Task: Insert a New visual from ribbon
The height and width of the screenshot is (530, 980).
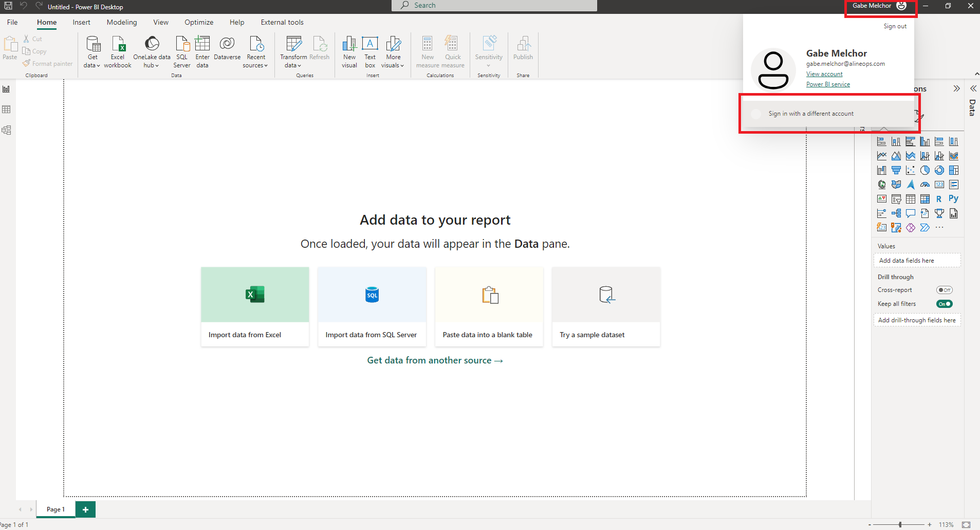Action: [349, 52]
